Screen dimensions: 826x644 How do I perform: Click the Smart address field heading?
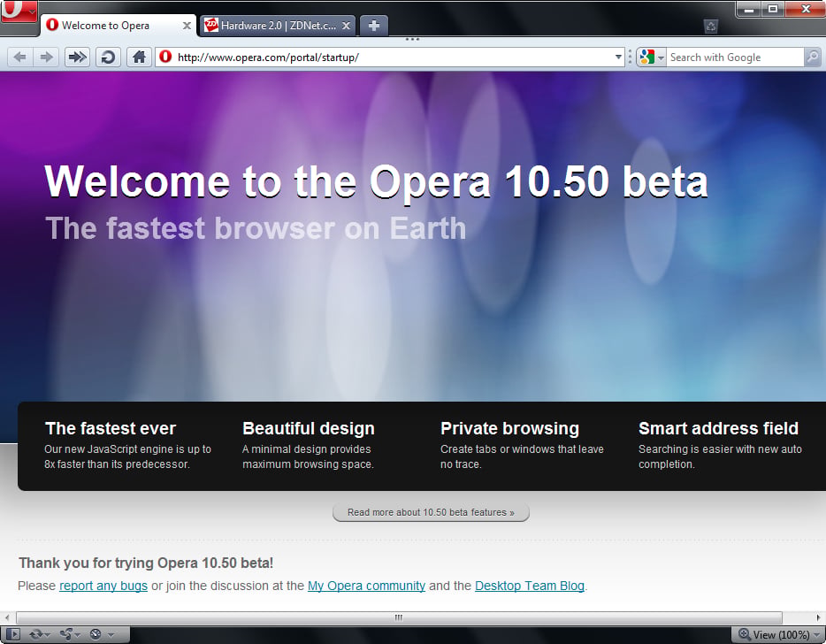click(x=718, y=428)
